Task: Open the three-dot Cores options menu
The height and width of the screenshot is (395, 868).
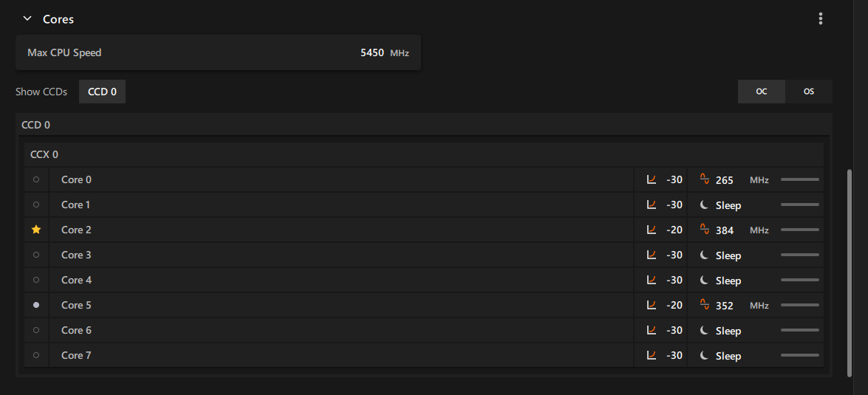Action: point(821,18)
